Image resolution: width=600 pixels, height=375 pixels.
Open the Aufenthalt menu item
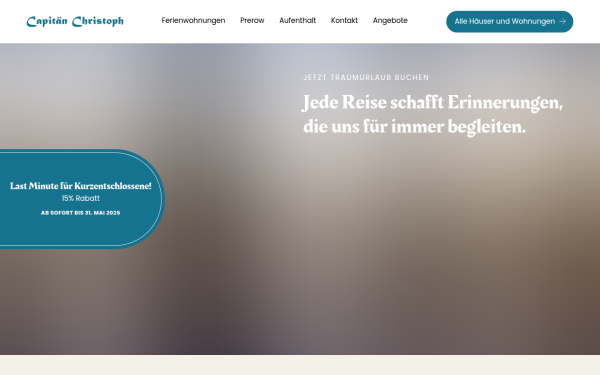coord(298,21)
